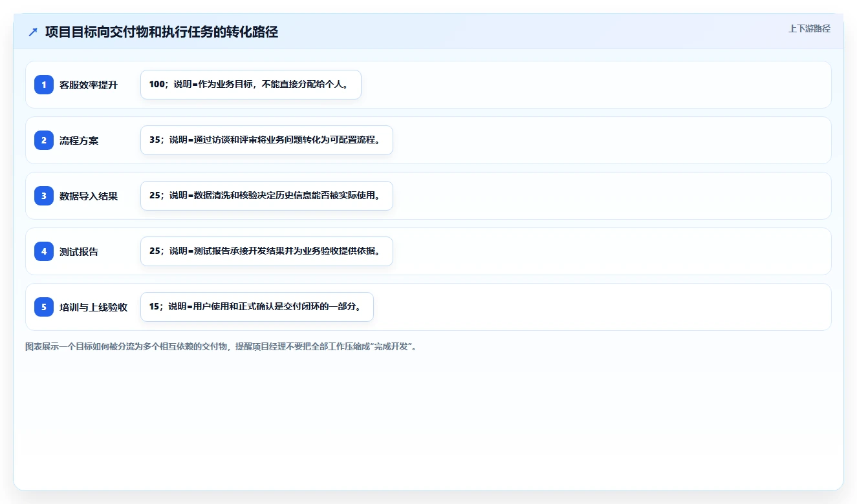Viewport: 857px width, 504px height.
Task: Click the 数据导入结果 row label
Action: click(x=89, y=196)
